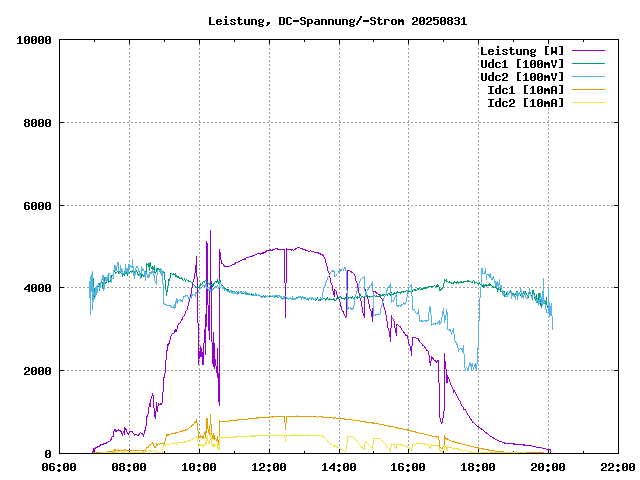This screenshot has height=480, width=640.
Task: Click the 12:00 x-axis time label
Action: [269, 467]
